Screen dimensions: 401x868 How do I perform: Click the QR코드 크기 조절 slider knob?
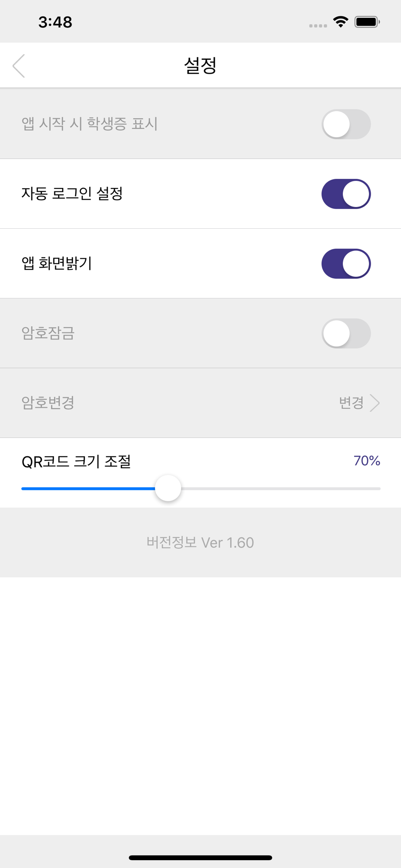pyautogui.click(x=168, y=488)
